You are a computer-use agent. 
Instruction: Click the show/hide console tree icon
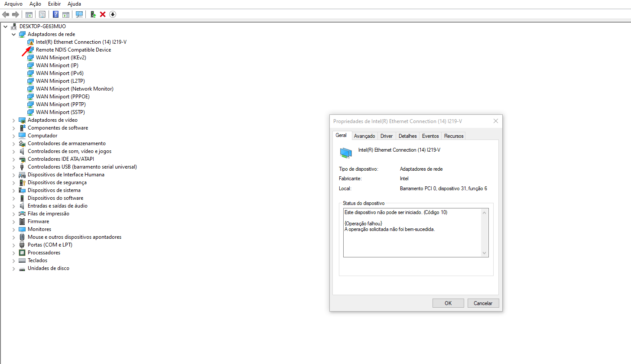(29, 14)
